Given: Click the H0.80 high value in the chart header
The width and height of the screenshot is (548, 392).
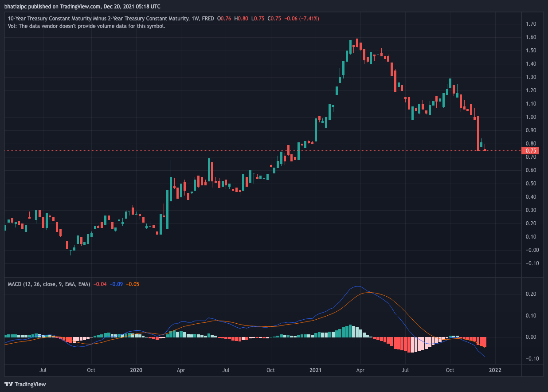Looking at the screenshot, I should (242, 19).
